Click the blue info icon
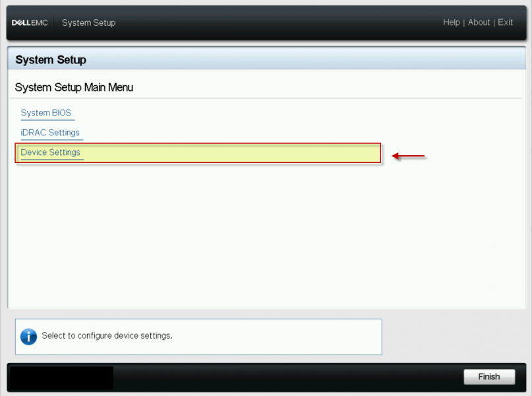Screen dimensions: 532x396 coord(28,337)
